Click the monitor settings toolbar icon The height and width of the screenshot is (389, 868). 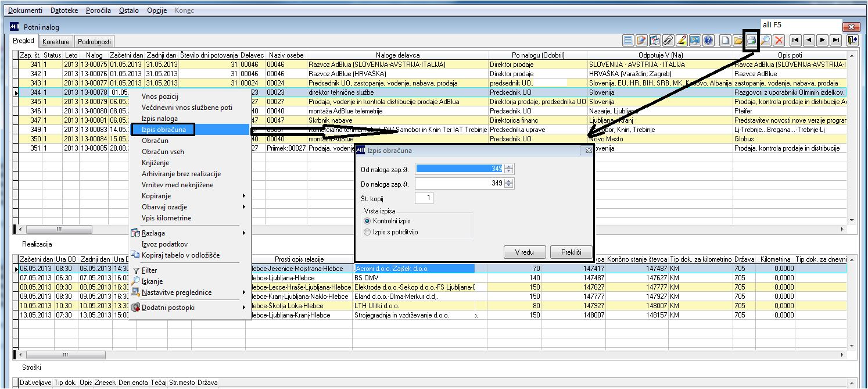pos(695,41)
